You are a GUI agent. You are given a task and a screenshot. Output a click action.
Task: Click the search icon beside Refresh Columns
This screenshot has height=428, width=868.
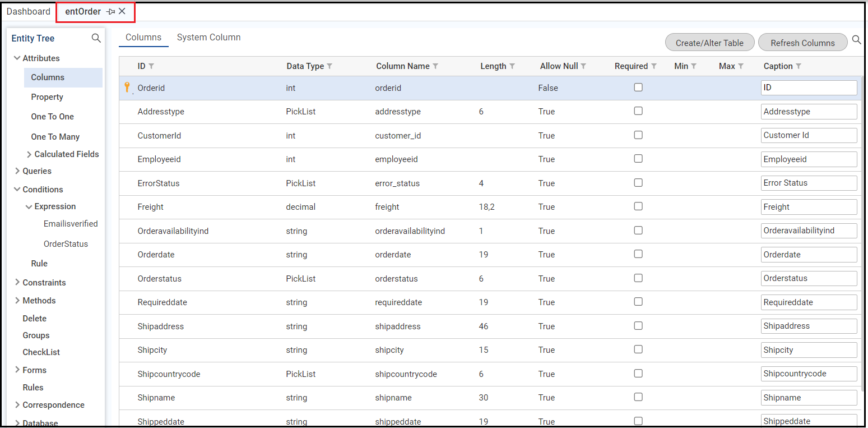tap(856, 40)
